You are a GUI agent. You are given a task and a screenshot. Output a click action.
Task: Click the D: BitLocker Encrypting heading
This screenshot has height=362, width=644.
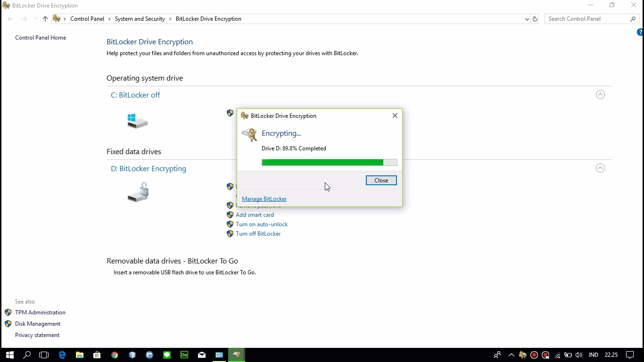click(149, 169)
